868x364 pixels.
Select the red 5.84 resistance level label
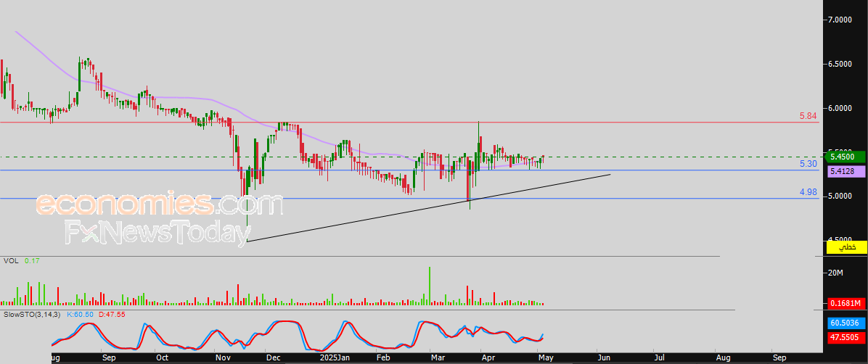tap(808, 116)
